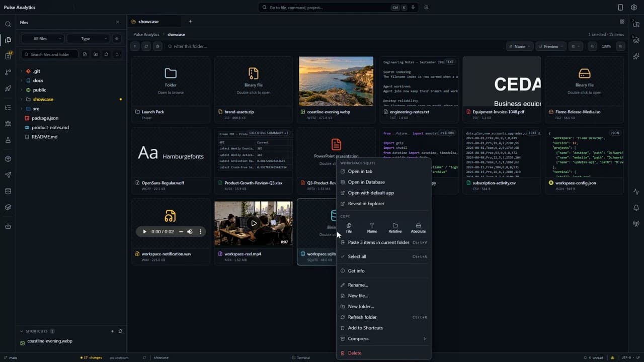Open the All files filter dropdown
The width and height of the screenshot is (644, 362).
click(x=42, y=39)
